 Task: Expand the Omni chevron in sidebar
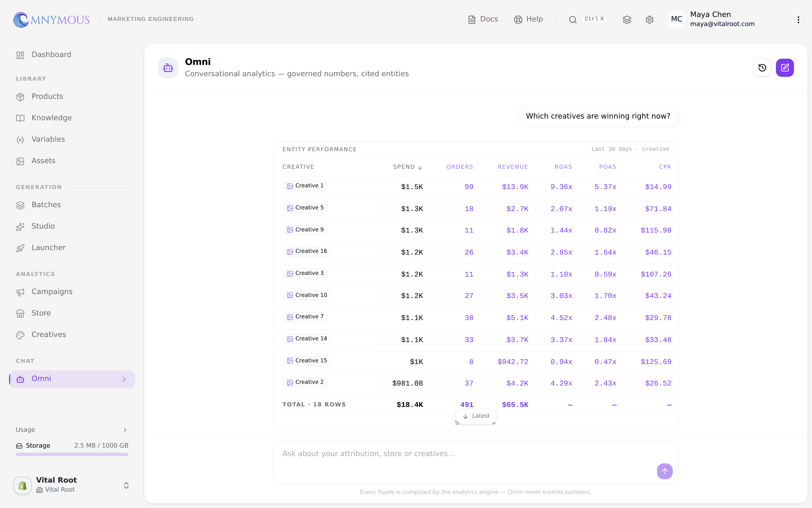124,379
